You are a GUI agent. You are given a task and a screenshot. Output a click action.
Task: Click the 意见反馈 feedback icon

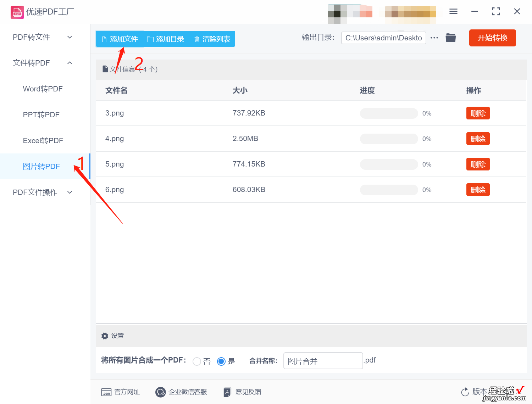tap(227, 392)
